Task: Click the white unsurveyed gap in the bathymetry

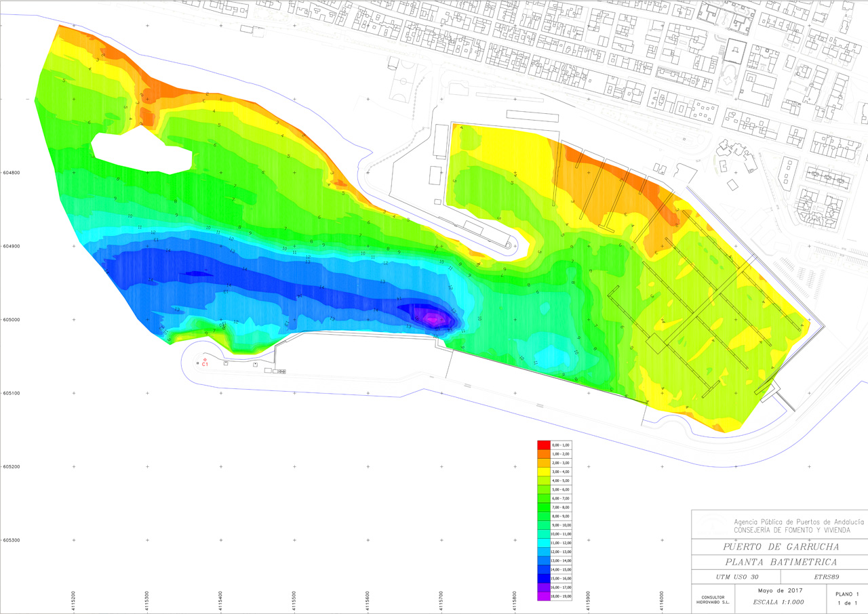Action: [x=141, y=152]
